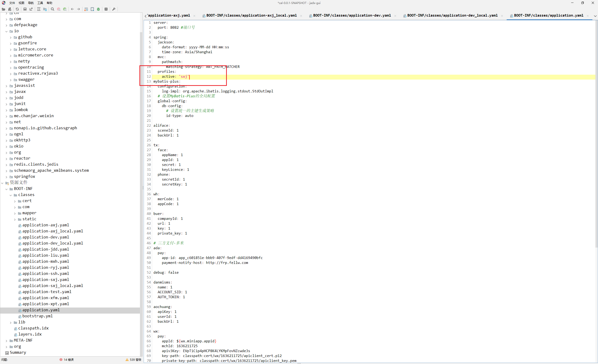The image size is (598, 364).
Task: Close the application-axj.yaml tab
Action: point(194,16)
